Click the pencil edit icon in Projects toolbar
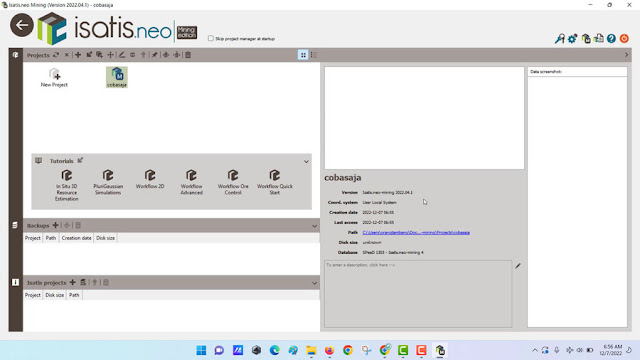640x360 pixels. pos(122,55)
